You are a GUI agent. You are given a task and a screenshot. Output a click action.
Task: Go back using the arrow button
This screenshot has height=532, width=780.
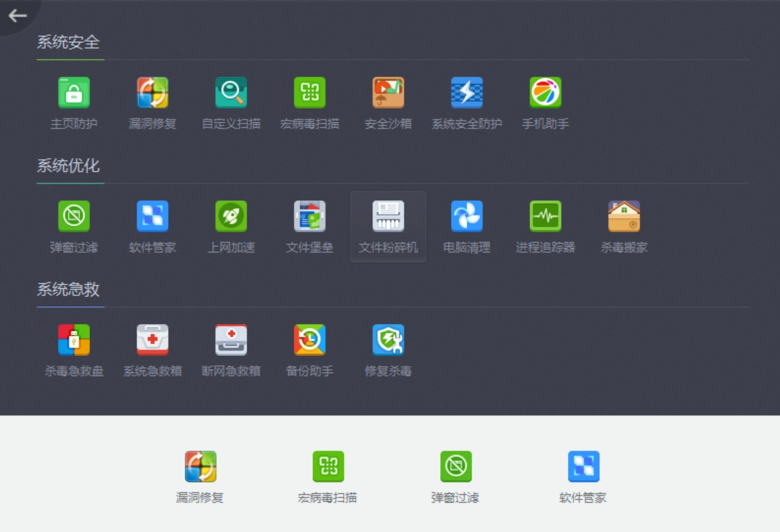18,16
